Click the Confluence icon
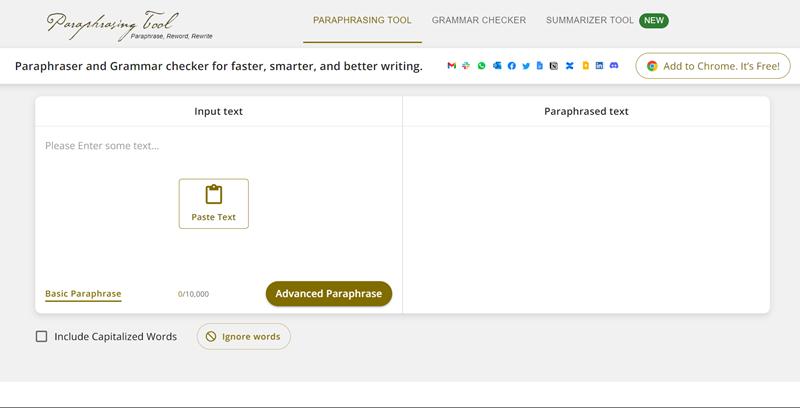This screenshot has height=408, width=800. pos(569,66)
